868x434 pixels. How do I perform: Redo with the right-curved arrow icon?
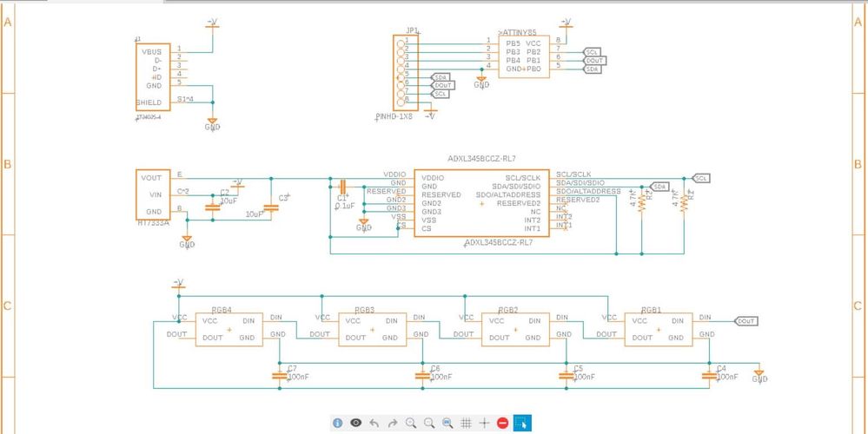[x=393, y=423]
